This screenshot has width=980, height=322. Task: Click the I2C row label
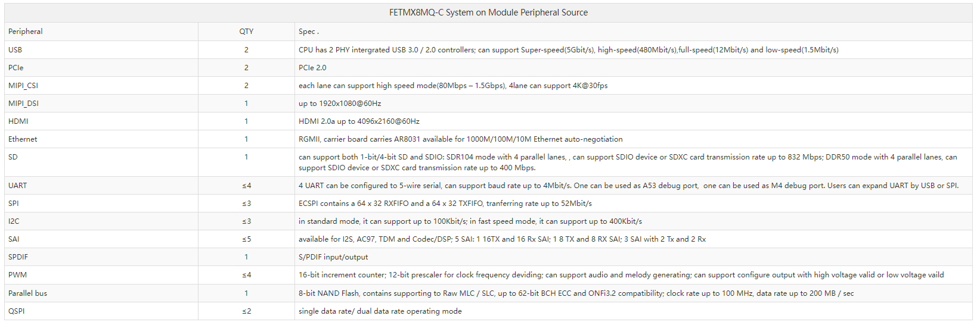pos(14,221)
